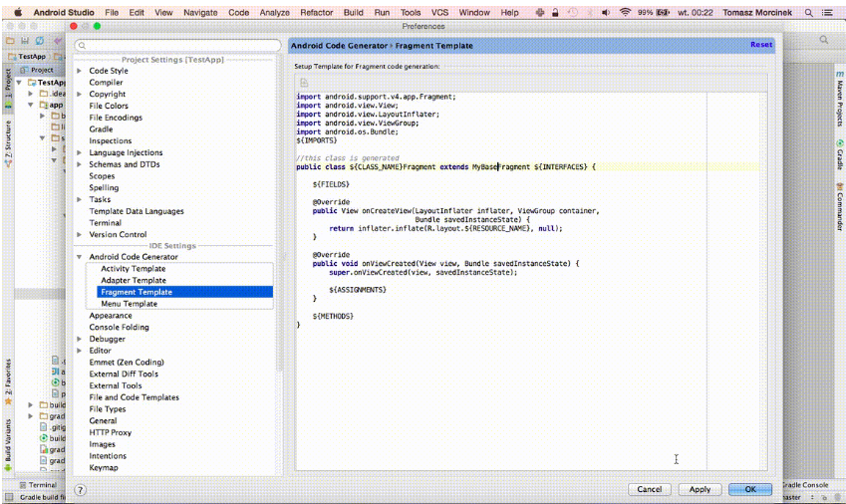
Task: Click the Apple menu logo
Action: 18,12
